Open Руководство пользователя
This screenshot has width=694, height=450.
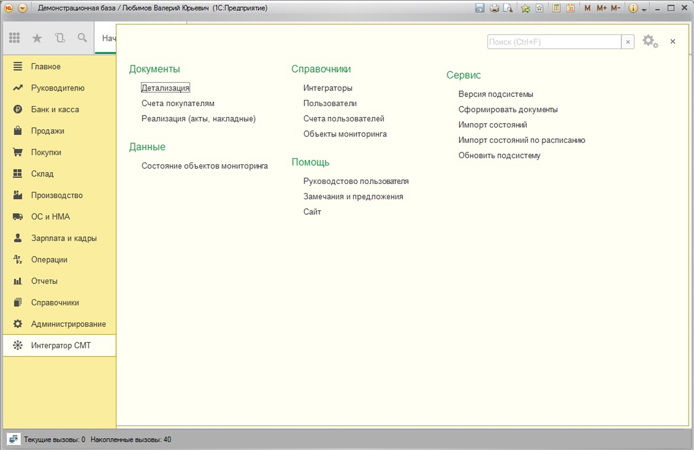356,181
